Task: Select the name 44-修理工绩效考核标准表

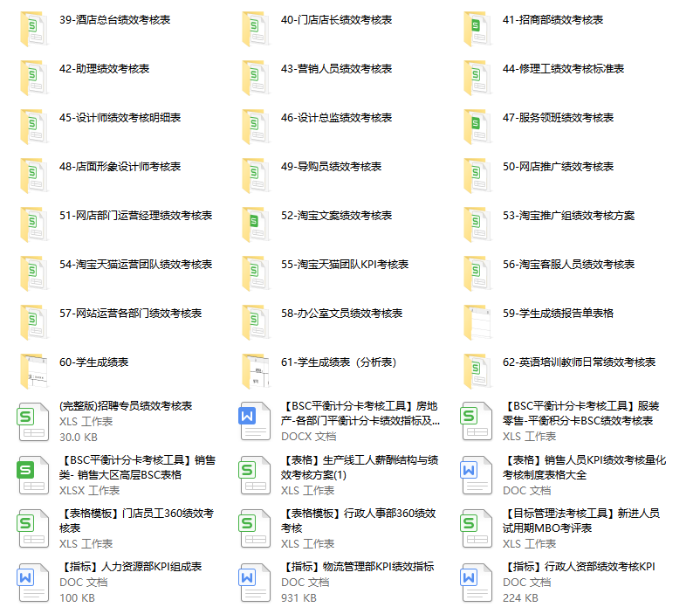Action: click(x=563, y=69)
